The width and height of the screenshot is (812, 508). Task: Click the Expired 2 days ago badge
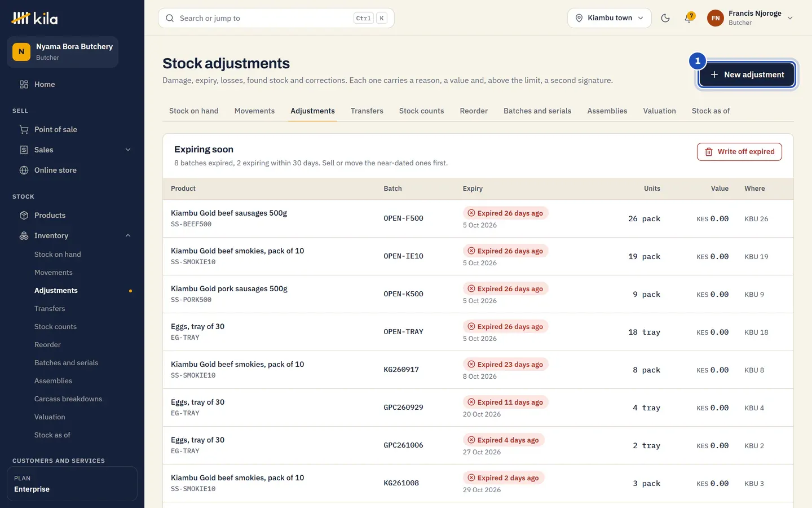[x=504, y=478]
